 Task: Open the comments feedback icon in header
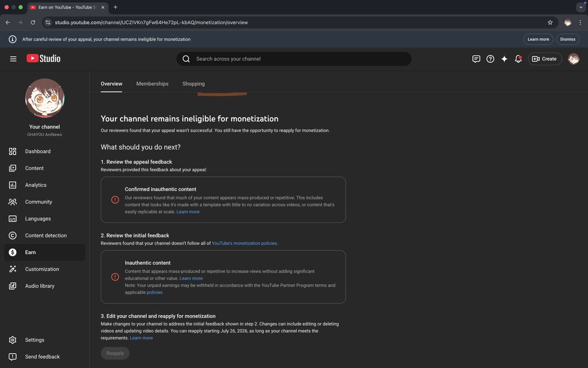(476, 59)
